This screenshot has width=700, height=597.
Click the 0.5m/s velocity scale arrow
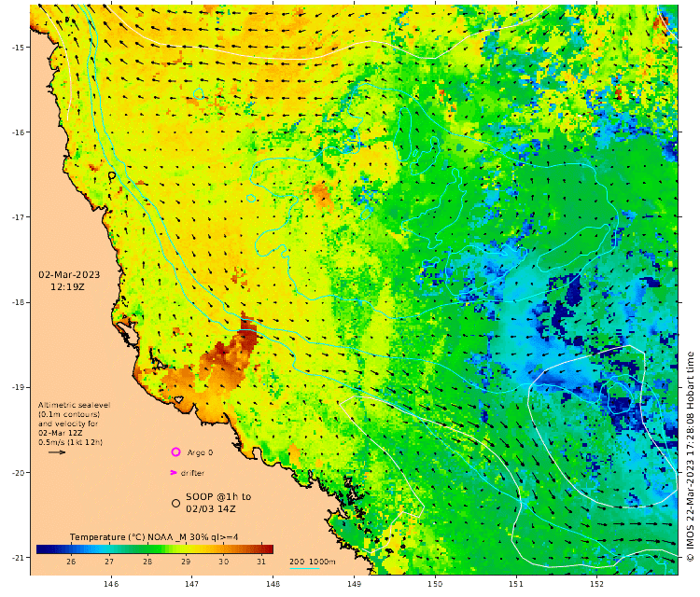click(x=57, y=452)
